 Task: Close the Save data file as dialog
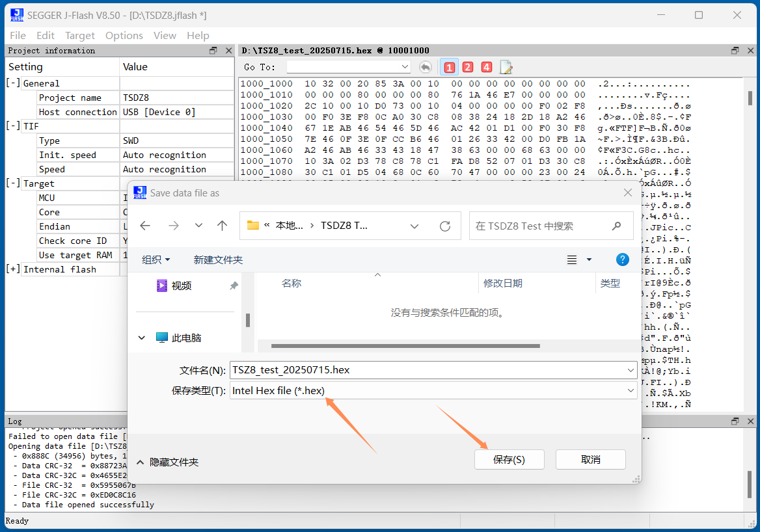(x=628, y=193)
